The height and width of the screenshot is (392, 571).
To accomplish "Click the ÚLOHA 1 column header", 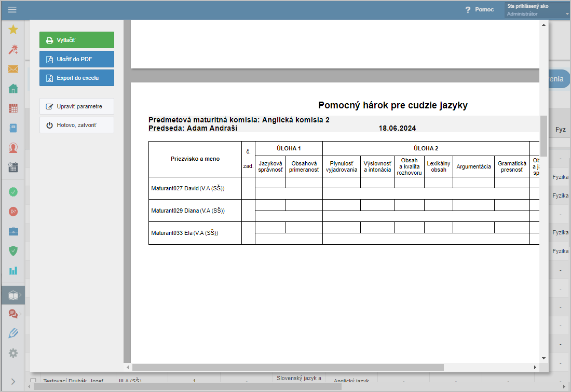I will 289,148.
